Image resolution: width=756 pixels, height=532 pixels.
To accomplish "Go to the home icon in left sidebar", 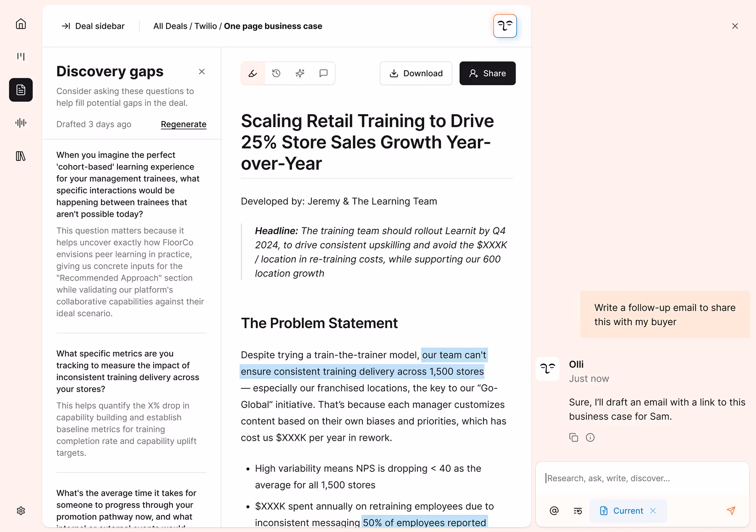I will click(x=21, y=24).
